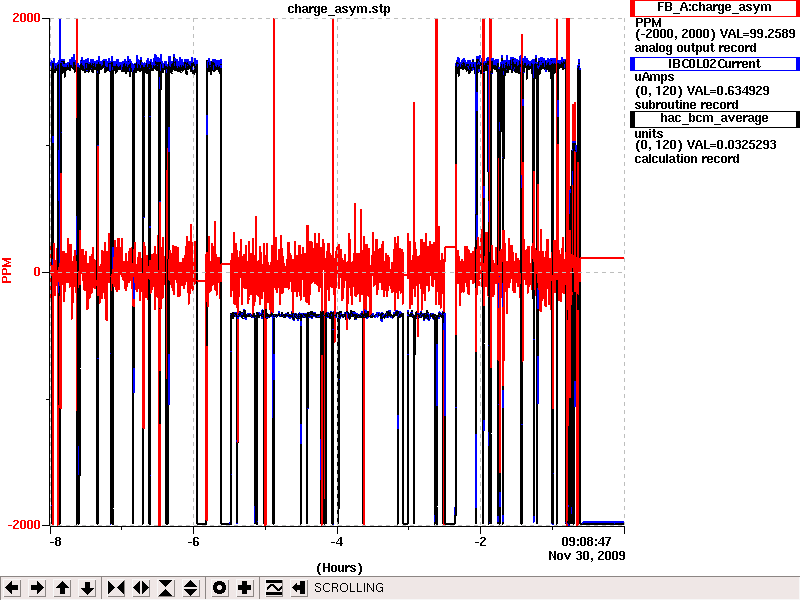
Task: Click the PPM units label in legend
Action: coord(648,23)
